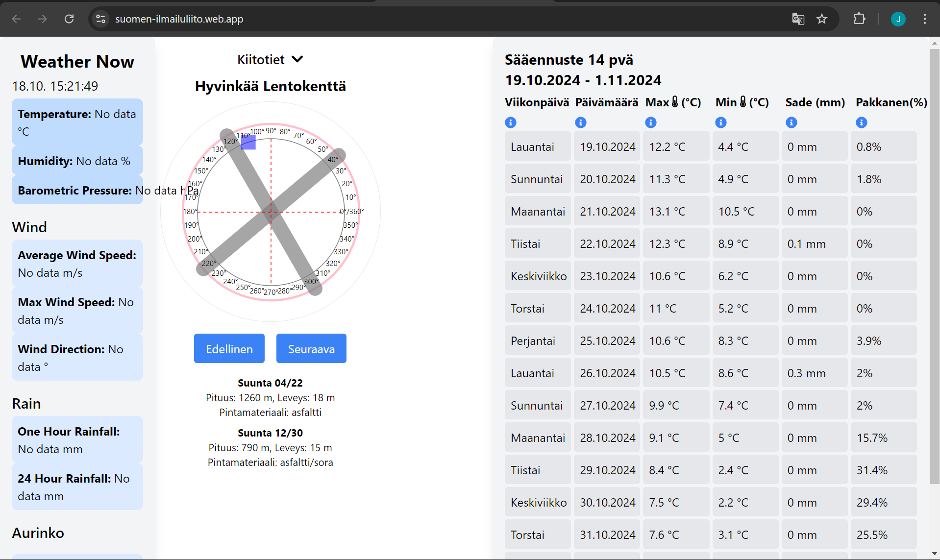Screen dimensions: 940x560
Task: Open the Chrome profile avatar
Action: pyautogui.click(x=898, y=19)
